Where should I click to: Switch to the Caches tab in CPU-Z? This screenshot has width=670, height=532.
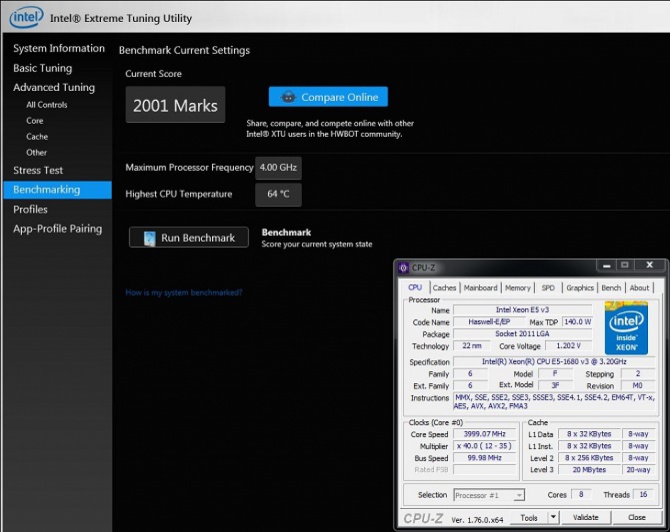click(444, 288)
